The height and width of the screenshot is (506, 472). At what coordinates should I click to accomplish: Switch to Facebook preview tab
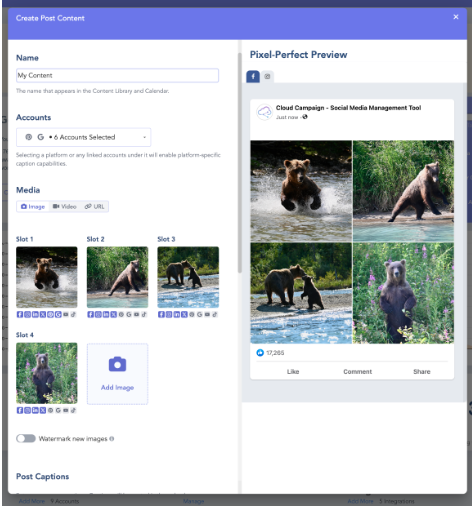pyautogui.click(x=253, y=77)
